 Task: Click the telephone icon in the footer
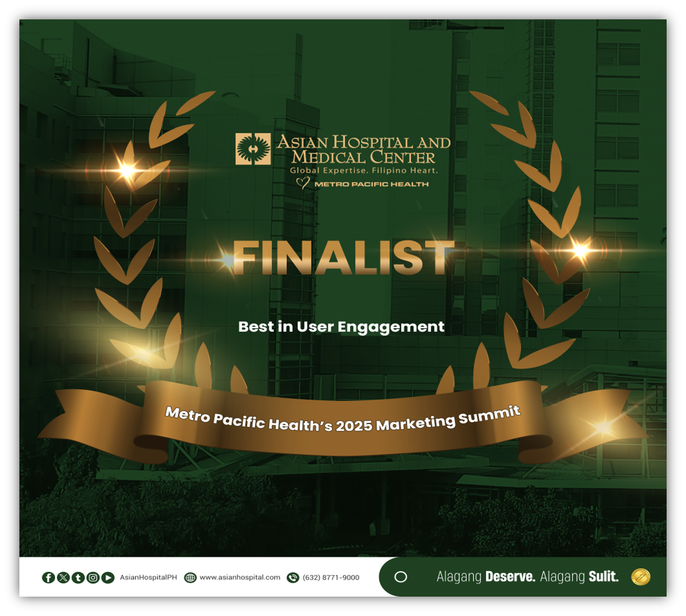(293, 577)
